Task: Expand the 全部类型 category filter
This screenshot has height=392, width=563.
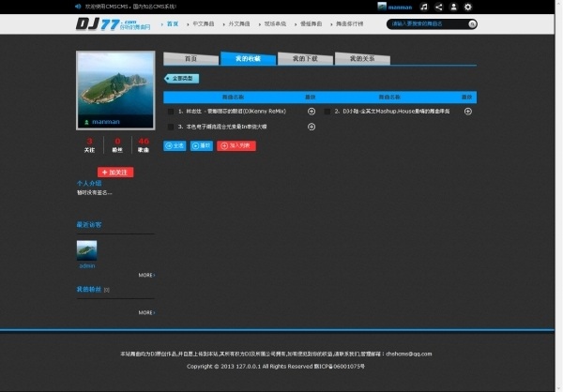Action: pos(181,79)
